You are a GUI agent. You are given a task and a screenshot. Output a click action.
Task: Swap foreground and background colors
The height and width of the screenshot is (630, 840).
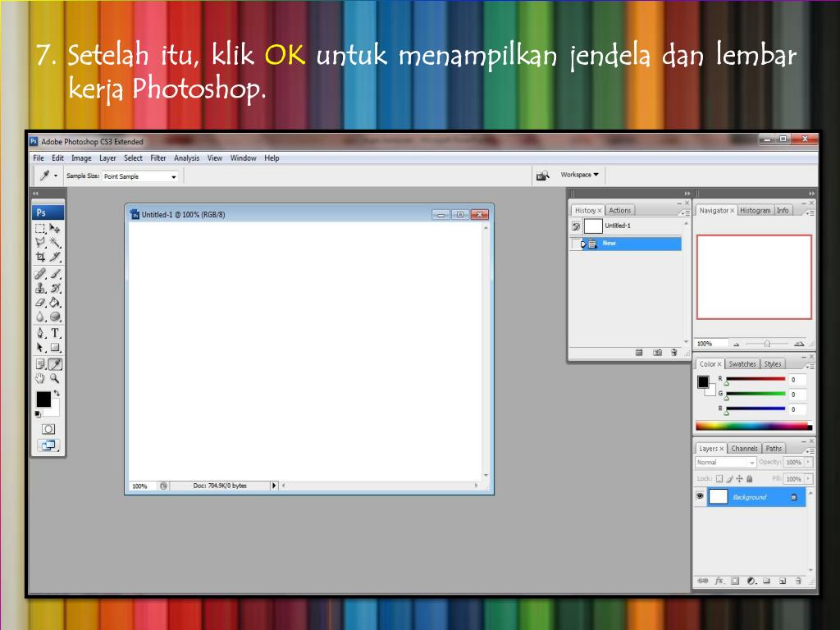coord(57,393)
